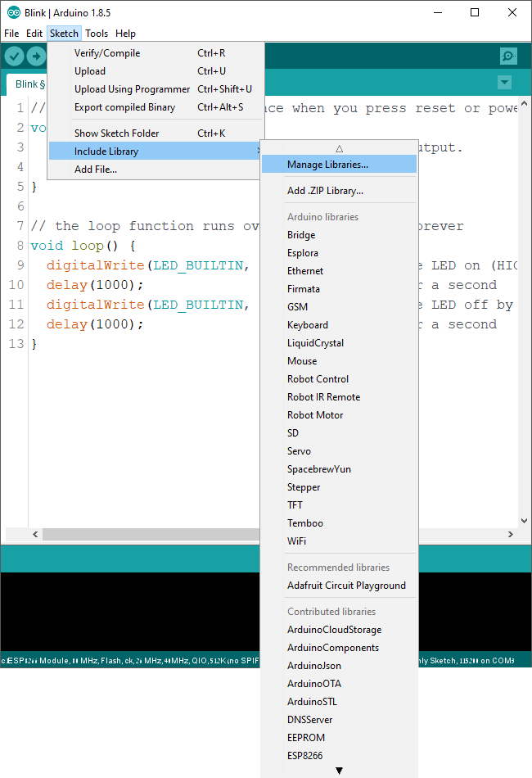This screenshot has height=778, width=532.
Task: Include the Robot Motor library
Action: coord(339,415)
